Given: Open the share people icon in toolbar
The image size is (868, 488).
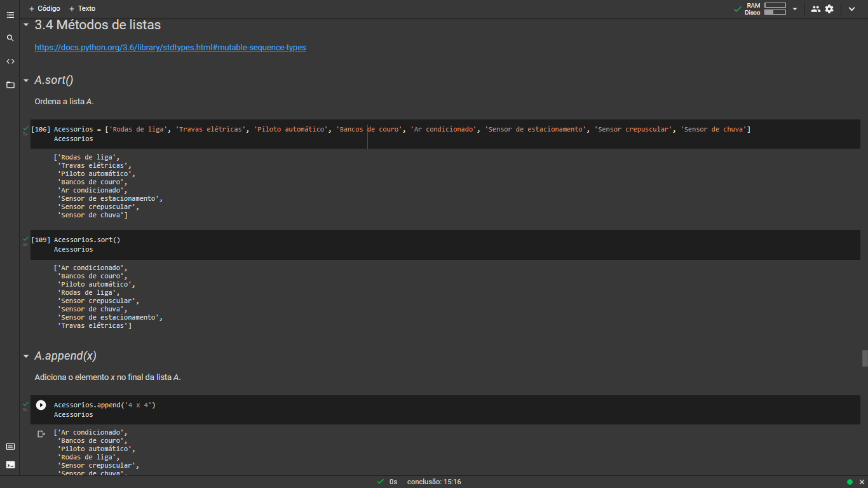Looking at the screenshot, I should [816, 9].
